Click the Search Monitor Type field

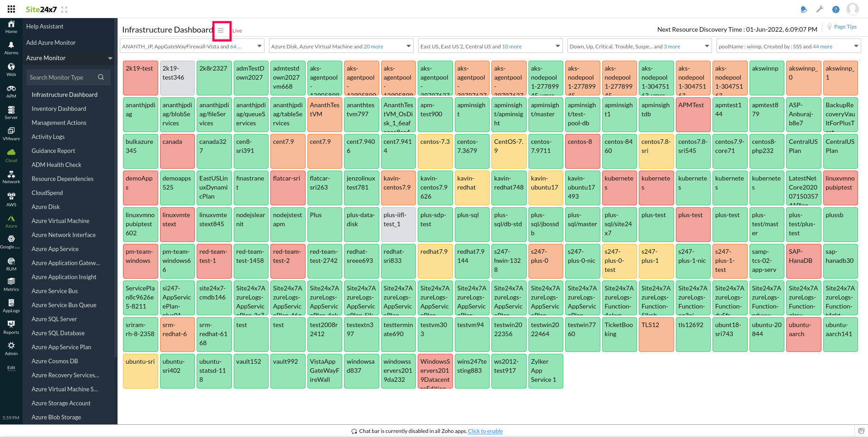pyautogui.click(x=62, y=77)
